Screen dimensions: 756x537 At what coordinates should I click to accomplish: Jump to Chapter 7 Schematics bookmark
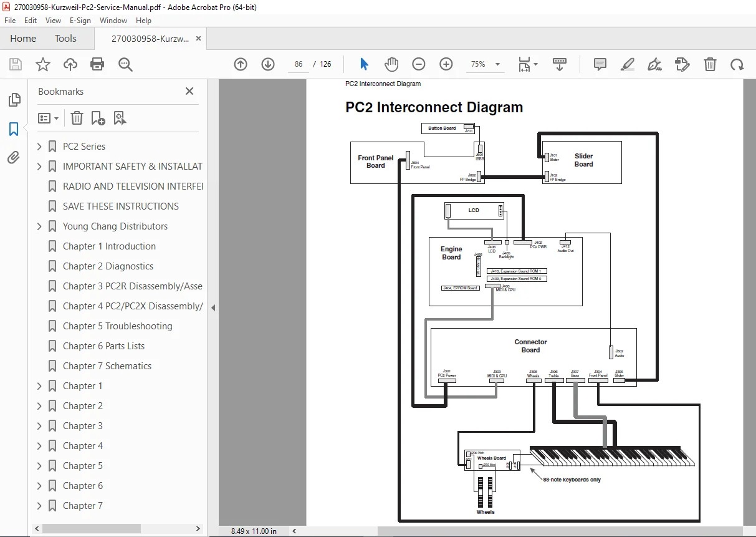[x=107, y=366]
